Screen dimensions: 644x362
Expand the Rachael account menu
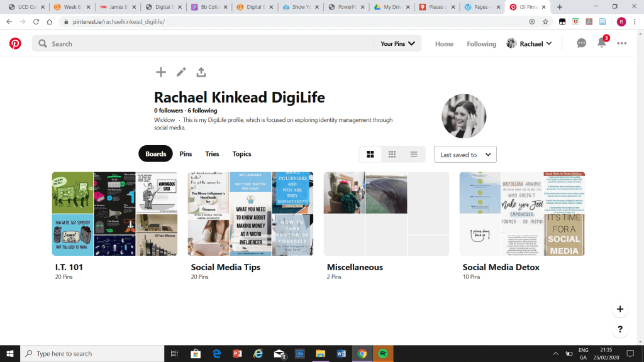(530, 43)
